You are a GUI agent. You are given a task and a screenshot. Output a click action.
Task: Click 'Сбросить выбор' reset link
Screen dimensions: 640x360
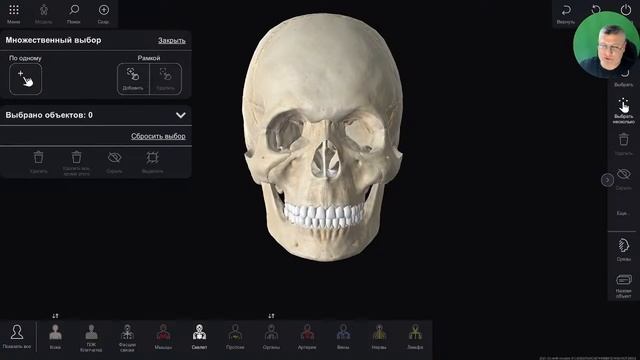point(158,136)
